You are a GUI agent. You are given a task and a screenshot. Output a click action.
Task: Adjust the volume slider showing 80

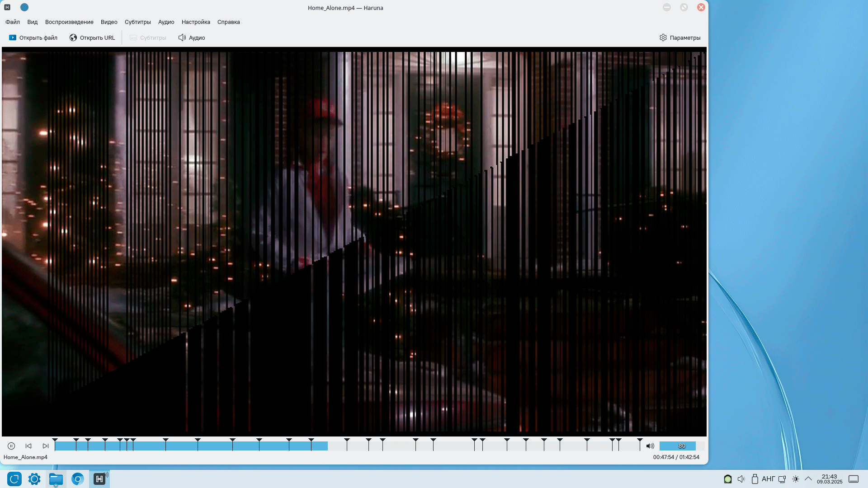tap(681, 446)
